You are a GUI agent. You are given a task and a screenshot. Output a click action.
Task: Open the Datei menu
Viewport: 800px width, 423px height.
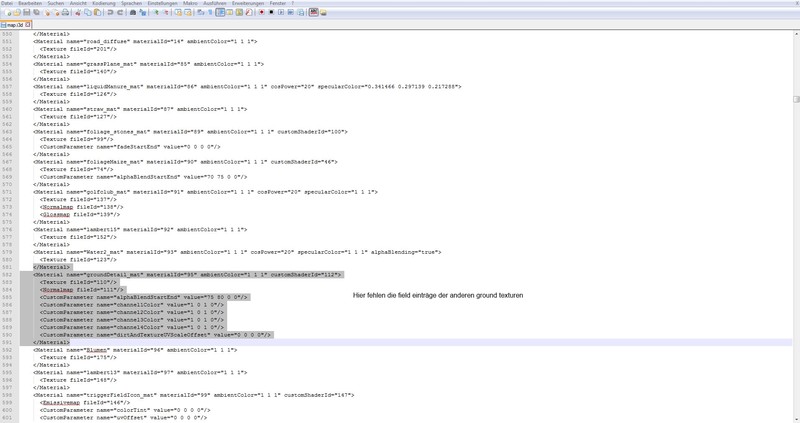pos(7,3)
